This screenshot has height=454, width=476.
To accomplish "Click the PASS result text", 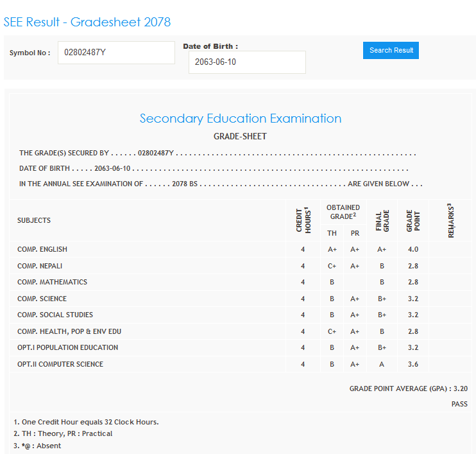I will (459, 404).
